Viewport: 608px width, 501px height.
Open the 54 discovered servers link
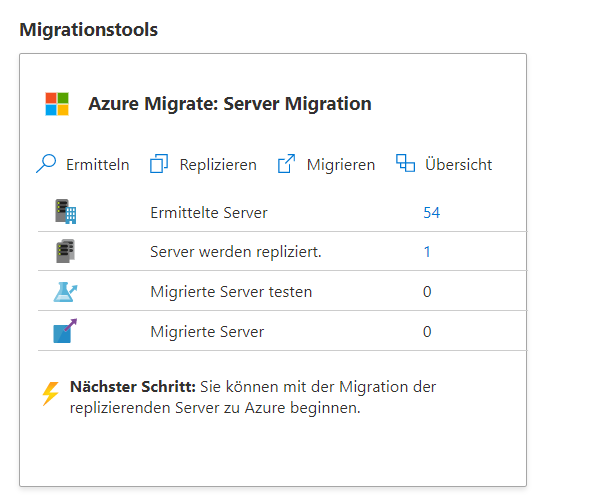click(x=432, y=212)
